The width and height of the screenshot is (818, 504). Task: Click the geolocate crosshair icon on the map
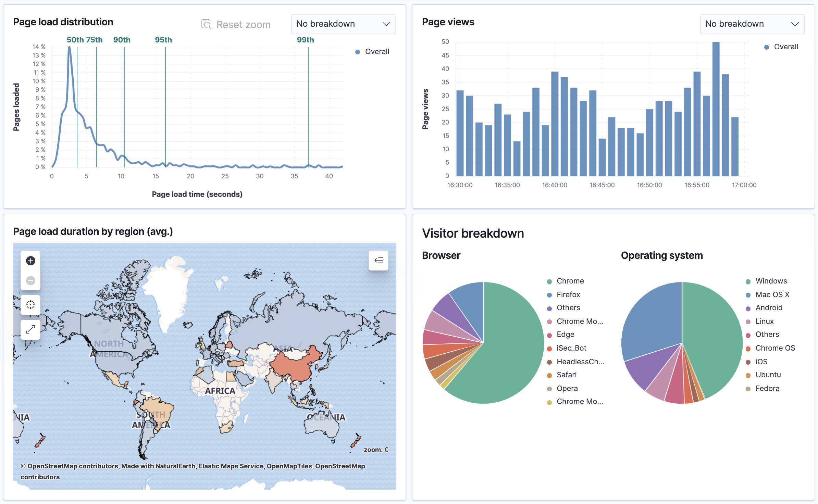click(x=30, y=304)
